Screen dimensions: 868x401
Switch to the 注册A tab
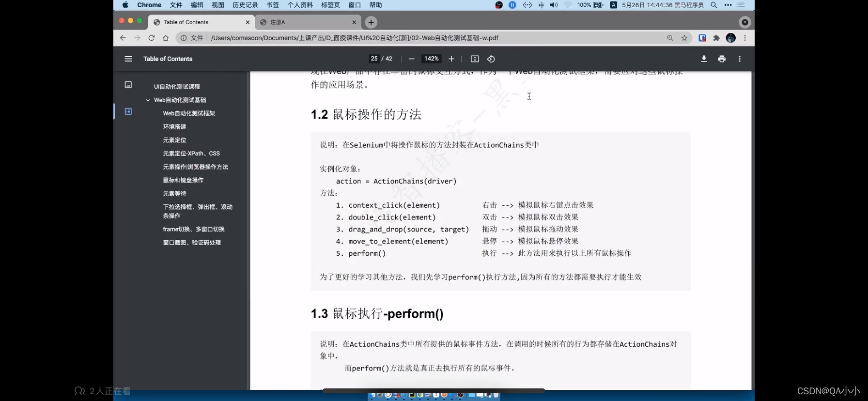[x=308, y=22]
